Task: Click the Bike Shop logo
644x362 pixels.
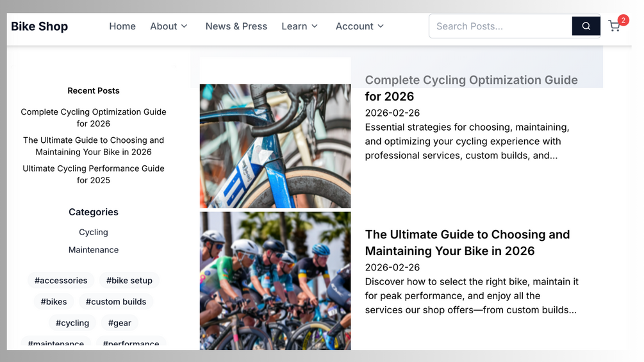Action: pos(40,26)
